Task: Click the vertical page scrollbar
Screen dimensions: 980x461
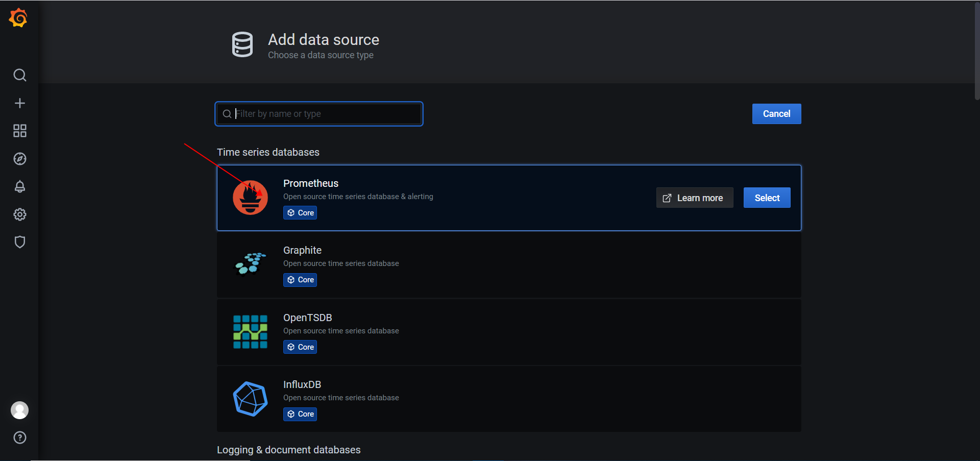Action: pyautogui.click(x=977, y=51)
